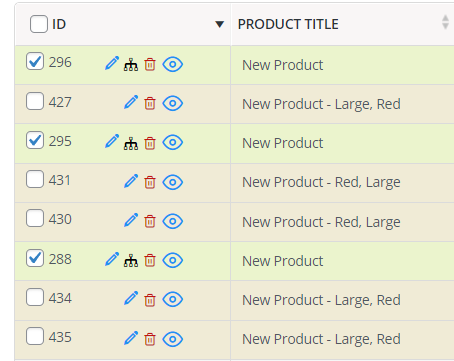Click the pencil icon for product 435
The height and width of the screenshot is (361, 454).
point(131,338)
